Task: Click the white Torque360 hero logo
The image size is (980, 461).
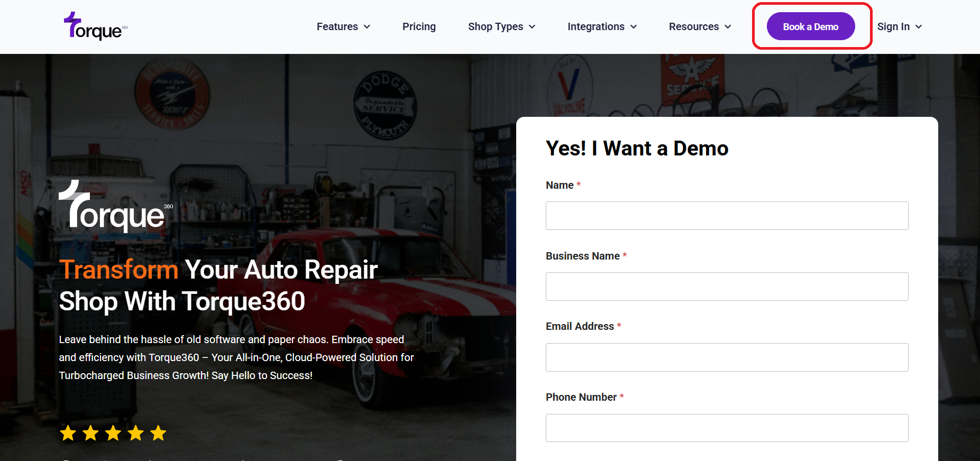Action: coord(116,206)
